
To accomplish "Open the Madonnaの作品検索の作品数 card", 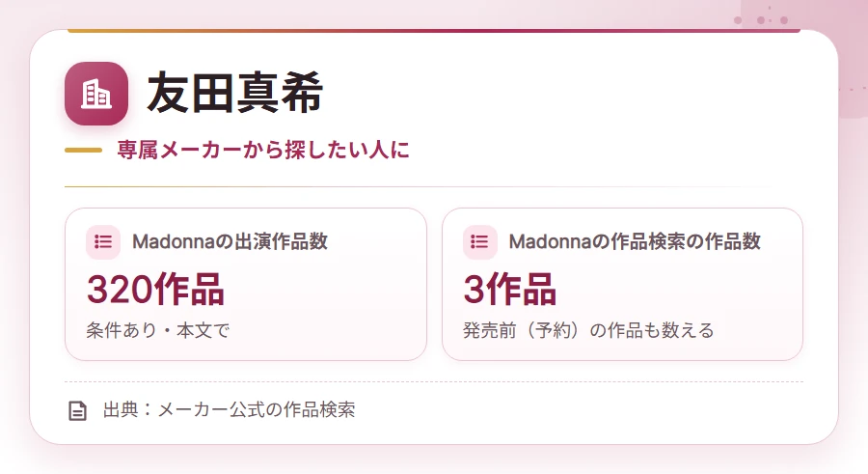I will 622,285.
